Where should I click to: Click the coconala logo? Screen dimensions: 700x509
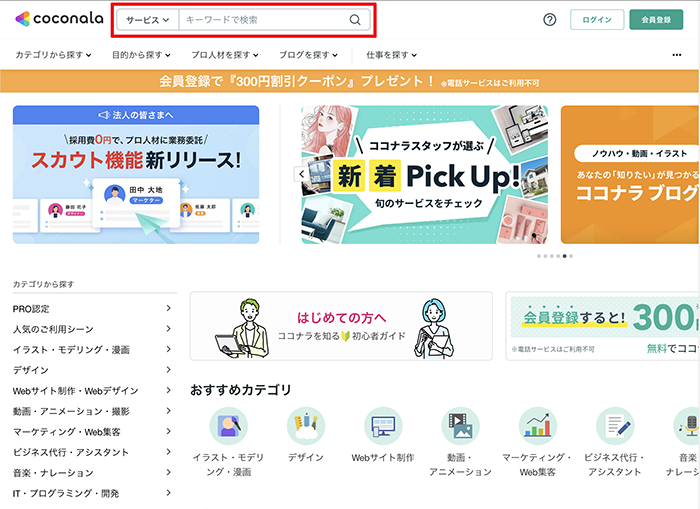coord(59,19)
